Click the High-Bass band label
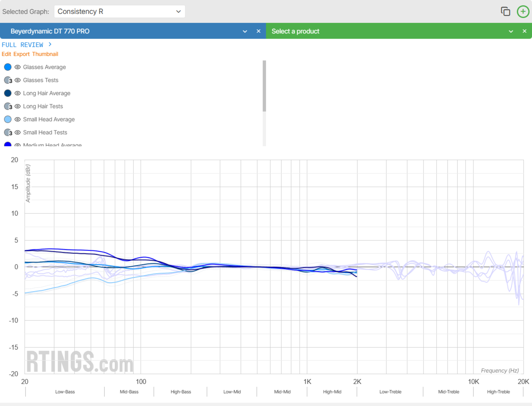532x406 pixels. 181,392
